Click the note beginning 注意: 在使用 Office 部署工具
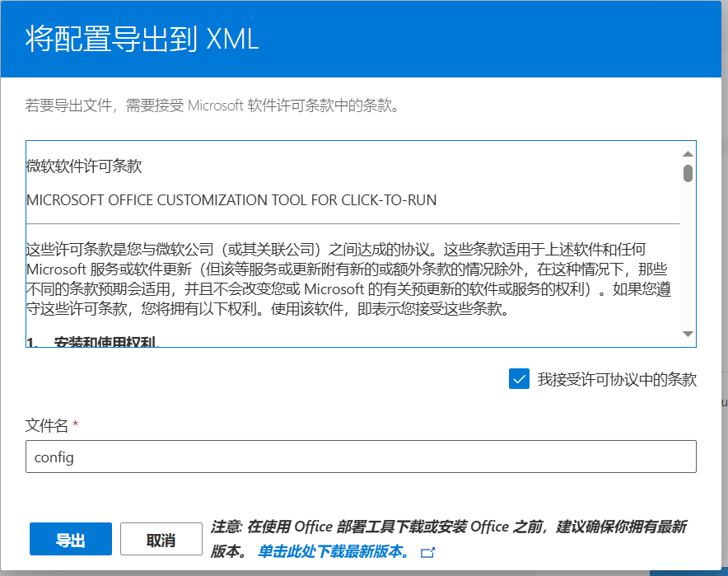Screen dimensions: 728x576 (448, 538)
